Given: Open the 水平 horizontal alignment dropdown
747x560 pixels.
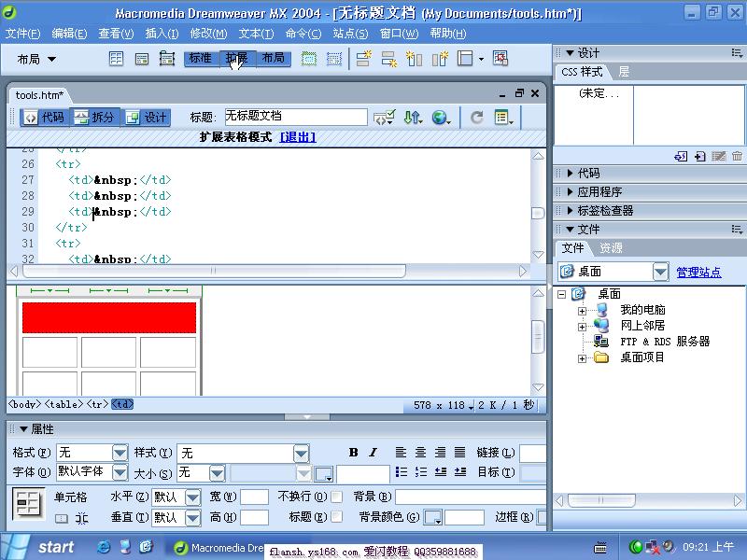Looking at the screenshot, I should 193,497.
